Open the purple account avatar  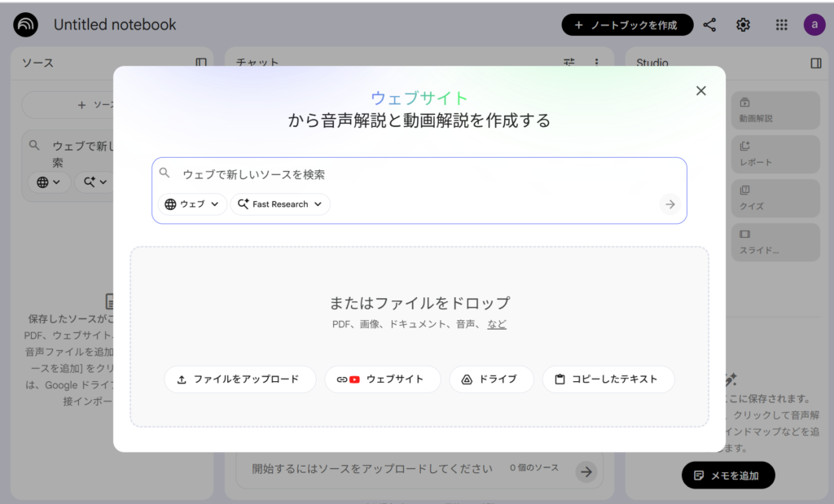point(814,24)
